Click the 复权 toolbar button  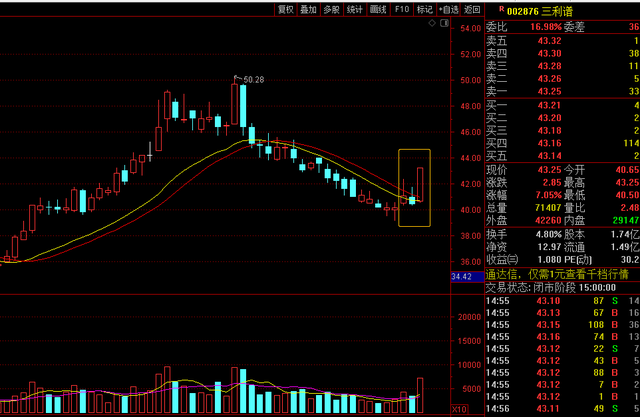click(x=286, y=9)
